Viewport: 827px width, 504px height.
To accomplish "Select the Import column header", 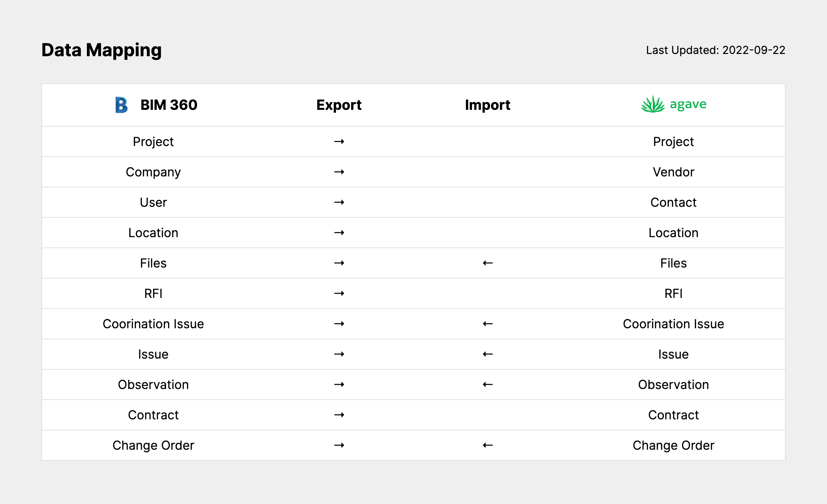I will pyautogui.click(x=487, y=105).
